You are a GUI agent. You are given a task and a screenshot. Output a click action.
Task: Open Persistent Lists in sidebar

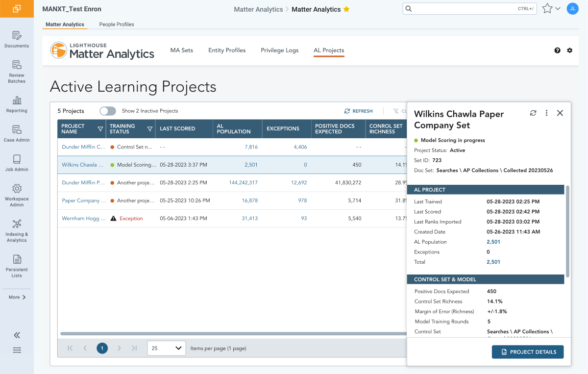tap(17, 266)
